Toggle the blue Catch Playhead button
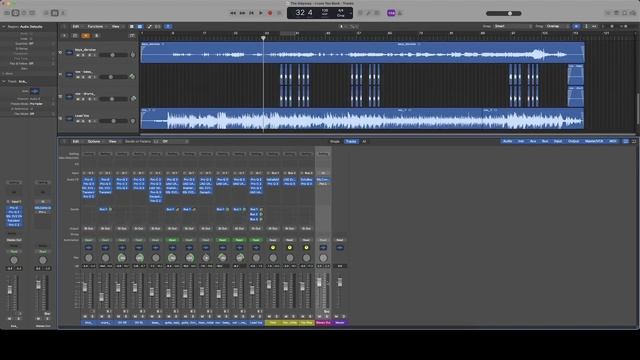 click(168, 27)
